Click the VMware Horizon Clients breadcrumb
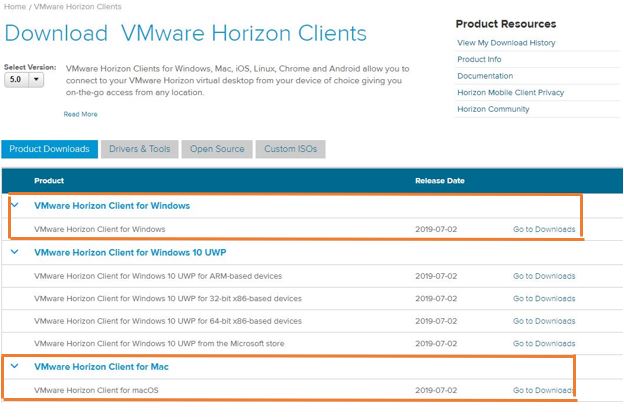This screenshot has width=624, height=418. click(78, 6)
